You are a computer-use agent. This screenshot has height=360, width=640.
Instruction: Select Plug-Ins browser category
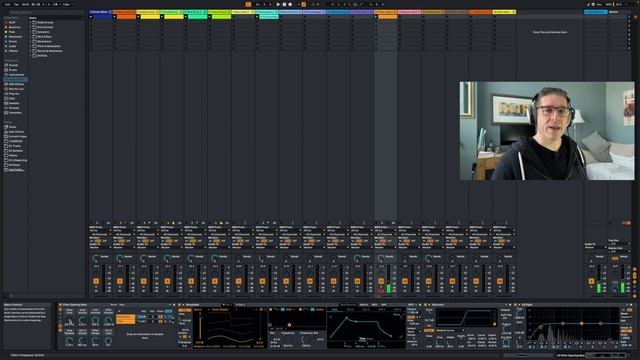pos(14,93)
